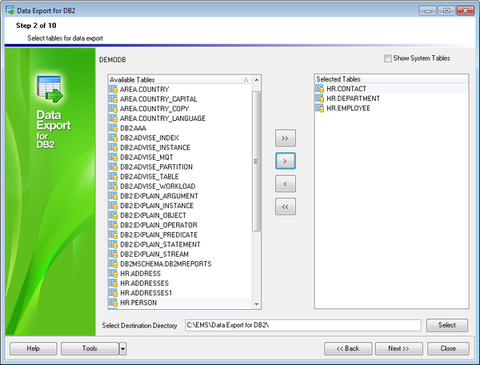This screenshot has height=365, width=480.
Task: Click the Data Export logo icon in sidebar
Action: pos(50,89)
